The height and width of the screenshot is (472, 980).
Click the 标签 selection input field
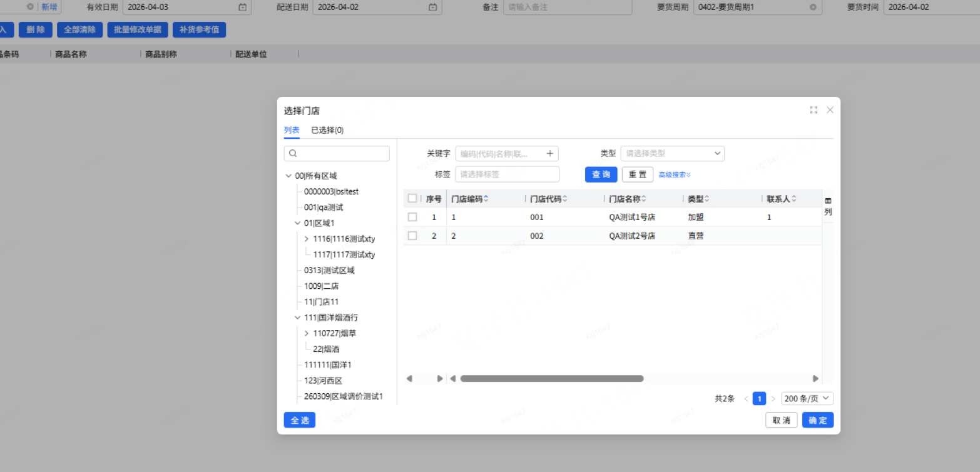tap(507, 174)
